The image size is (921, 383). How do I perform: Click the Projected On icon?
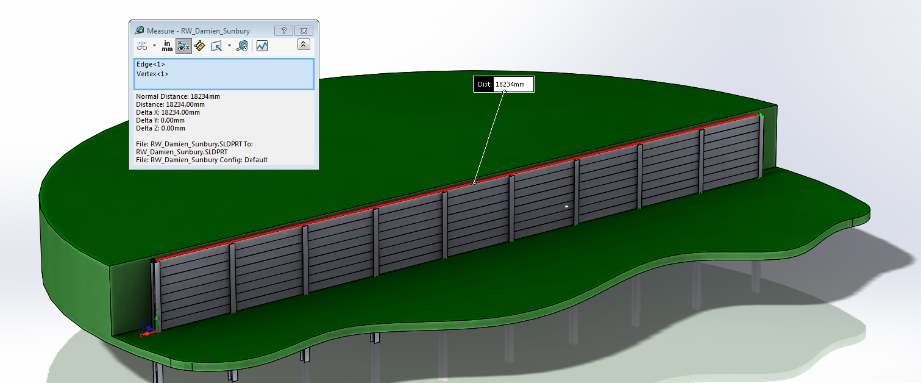217,45
